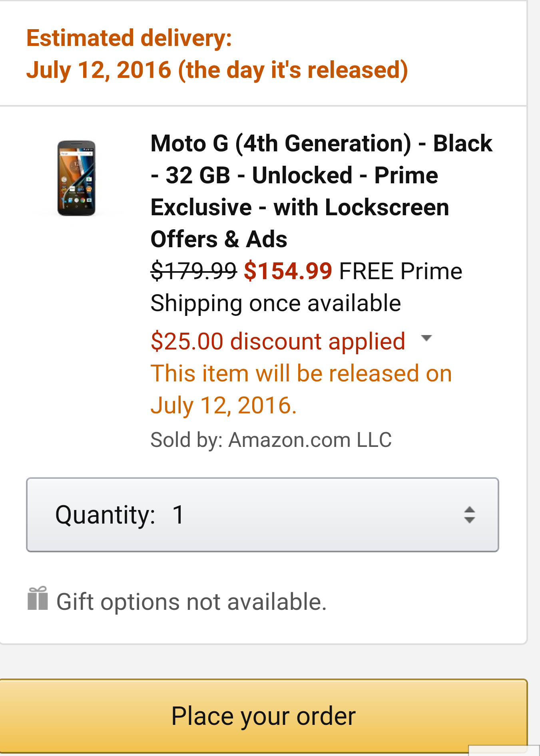Click Gift options not available label
Screen dimensions: 540x756
click(191, 602)
